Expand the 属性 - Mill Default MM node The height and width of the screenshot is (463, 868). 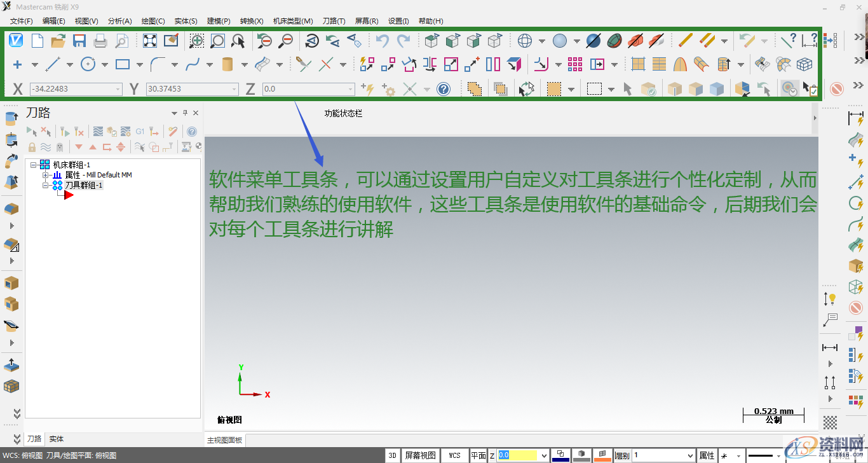pos(44,175)
